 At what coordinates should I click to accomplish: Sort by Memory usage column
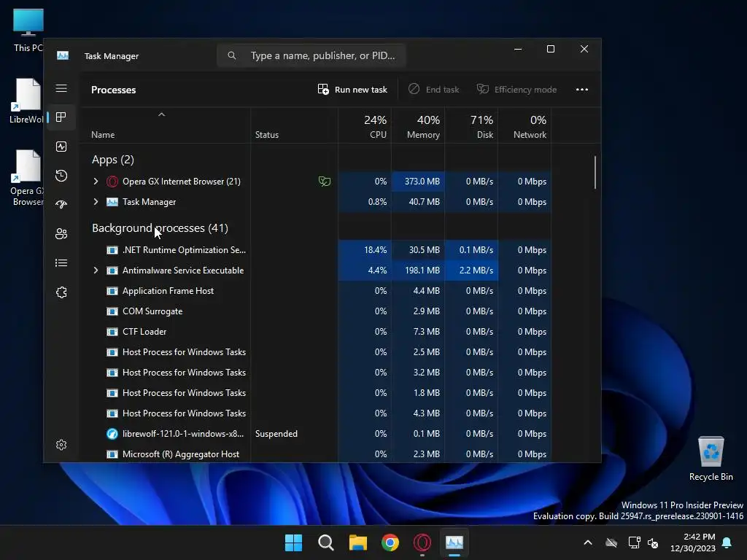click(x=418, y=127)
